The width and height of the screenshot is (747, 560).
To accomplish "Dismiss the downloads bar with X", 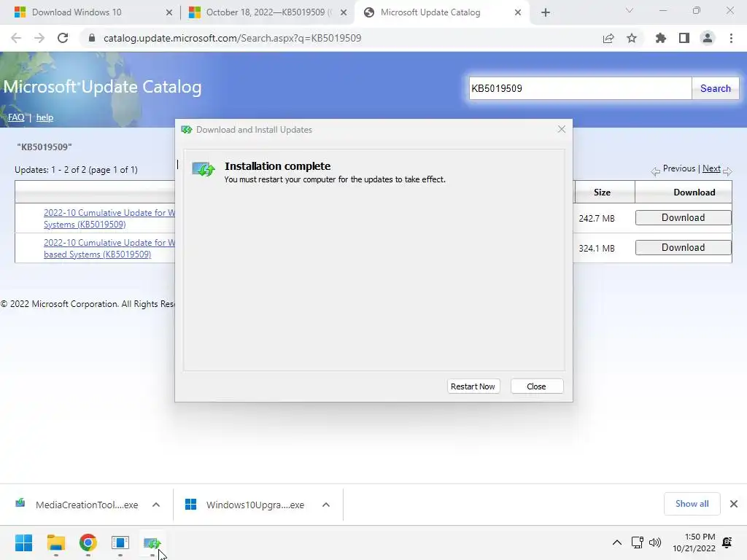I will [734, 504].
